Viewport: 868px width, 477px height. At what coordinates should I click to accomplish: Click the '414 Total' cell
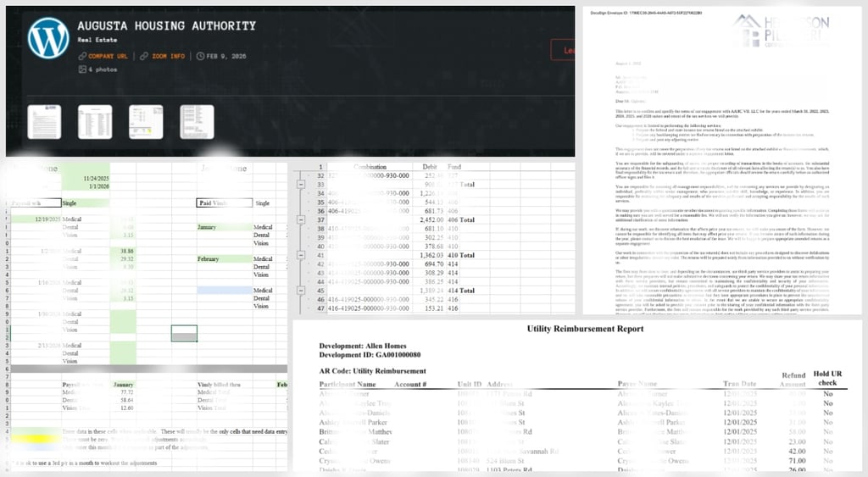pos(461,291)
